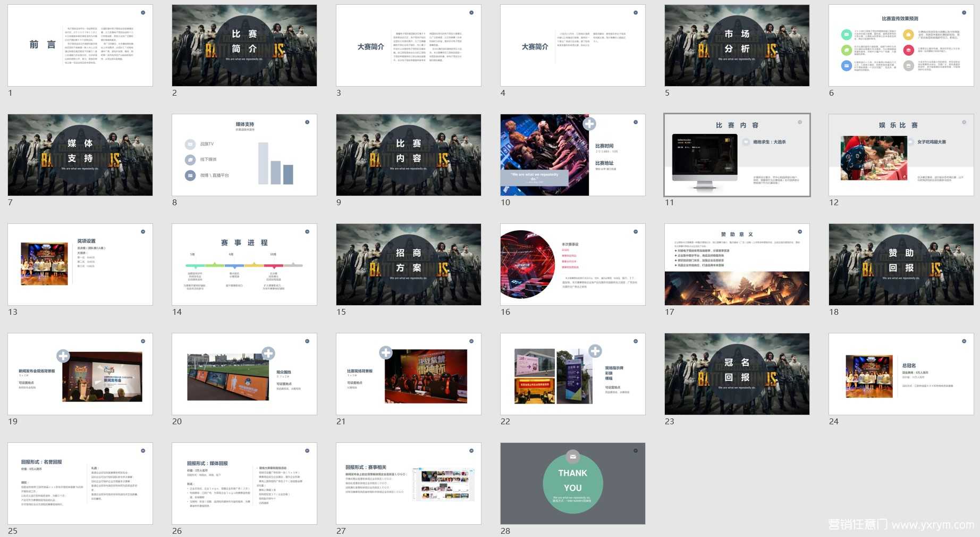Click the plus icon on slide 19
Image resolution: width=980 pixels, height=537 pixels.
click(x=63, y=356)
